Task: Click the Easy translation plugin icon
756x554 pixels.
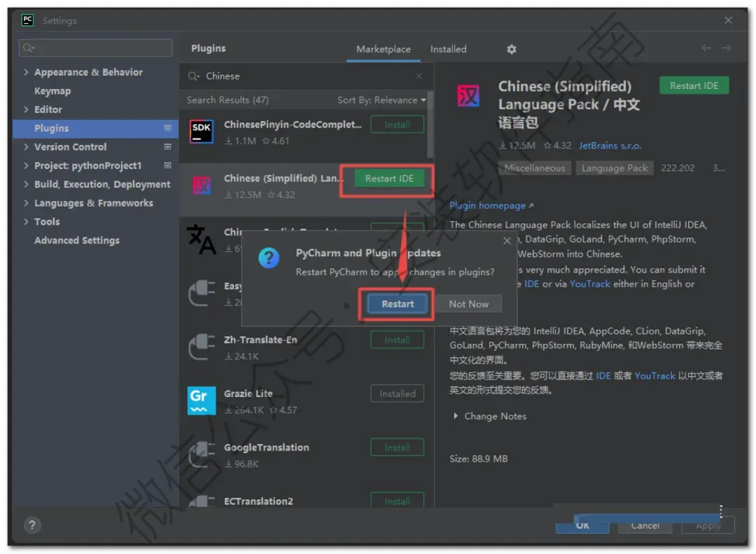Action: click(x=201, y=293)
